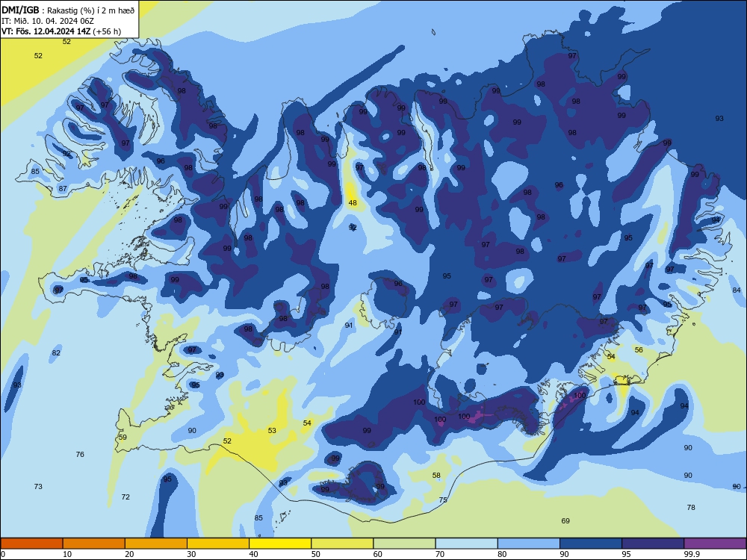Click the orange 10-20 legend swatch
The width and height of the screenshot is (747, 560).
(94, 544)
